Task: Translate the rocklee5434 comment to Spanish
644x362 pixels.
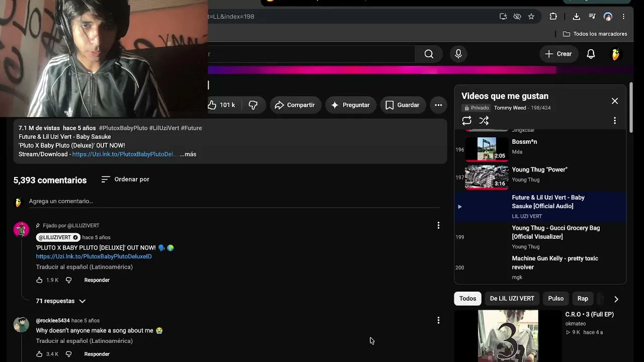Action: [x=84, y=341]
